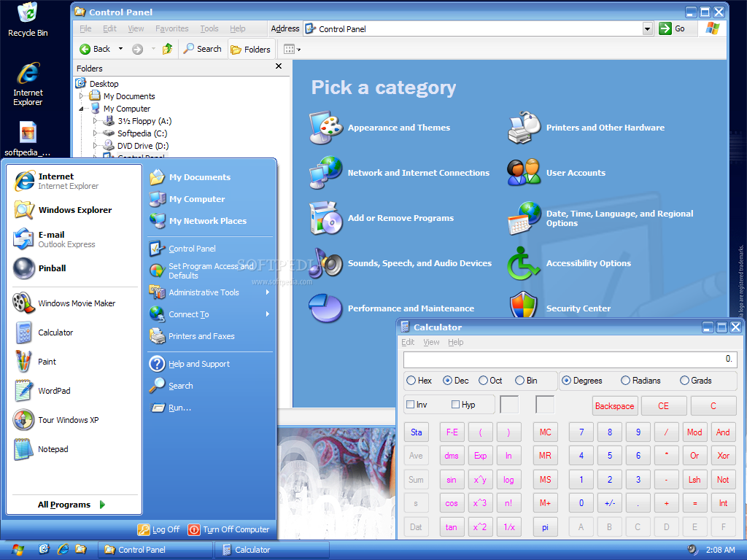Switch to Control Panel taskbar button
This screenshot has width=747, height=560.
155,550
